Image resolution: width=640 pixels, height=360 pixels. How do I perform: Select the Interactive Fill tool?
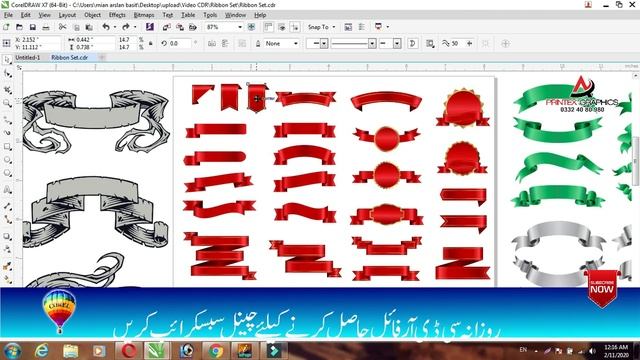click(x=7, y=279)
